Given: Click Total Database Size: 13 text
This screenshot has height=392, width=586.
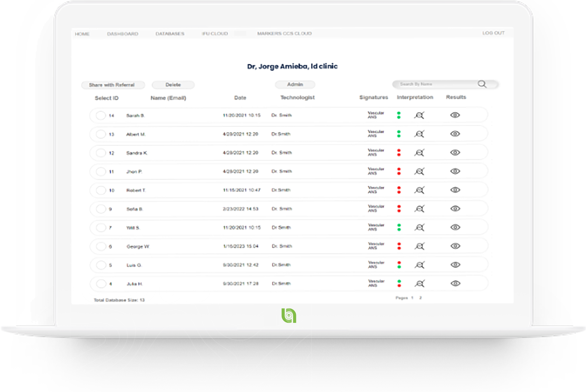Looking at the screenshot, I should pos(119,300).
